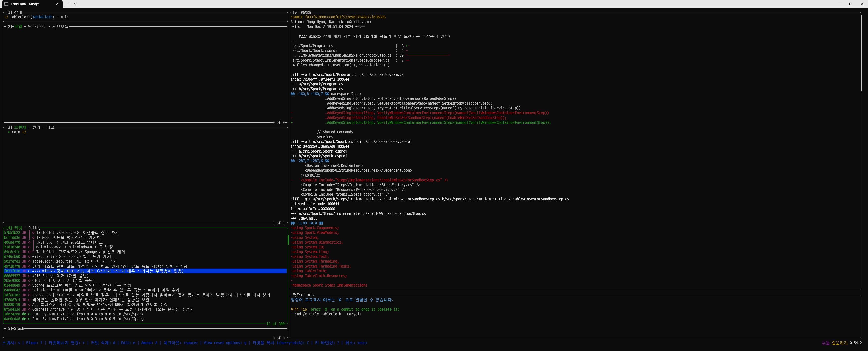This screenshot has height=351, width=868.
Task: Select commit 0144a8e9 Sponge 프로그램 파일 경로
Action: coord(145,285)
